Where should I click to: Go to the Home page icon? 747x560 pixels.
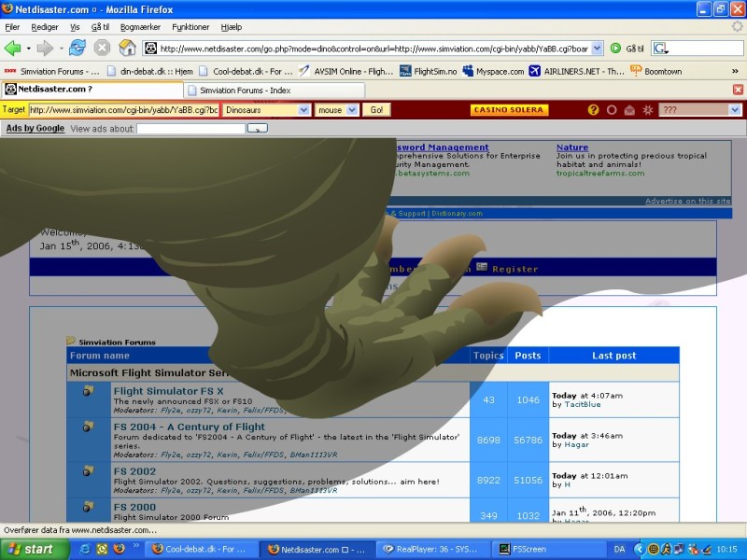click(x=127, y=49)
